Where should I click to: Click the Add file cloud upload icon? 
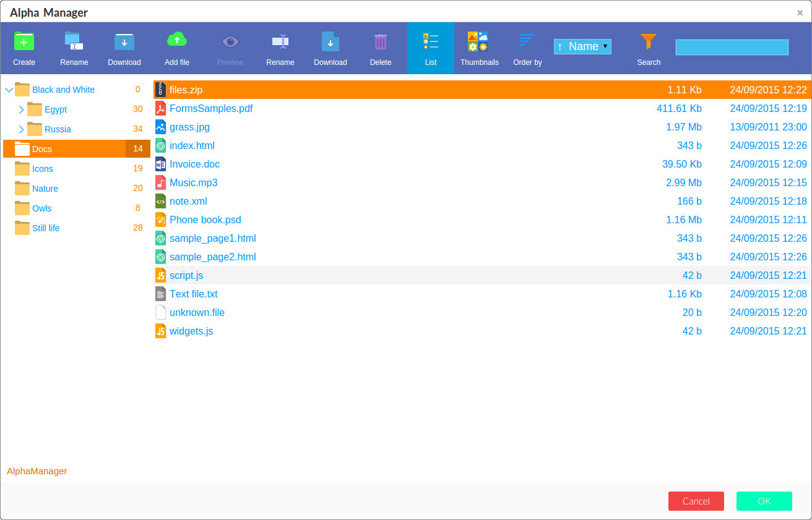[x=177, y=41]
